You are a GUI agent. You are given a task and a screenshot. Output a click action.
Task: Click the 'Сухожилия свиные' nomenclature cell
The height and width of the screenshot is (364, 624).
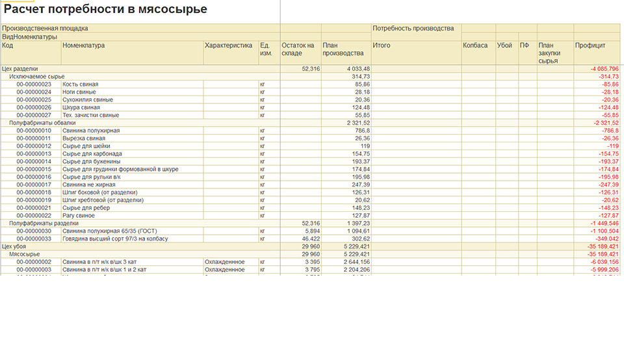click(x=132, y=99)
